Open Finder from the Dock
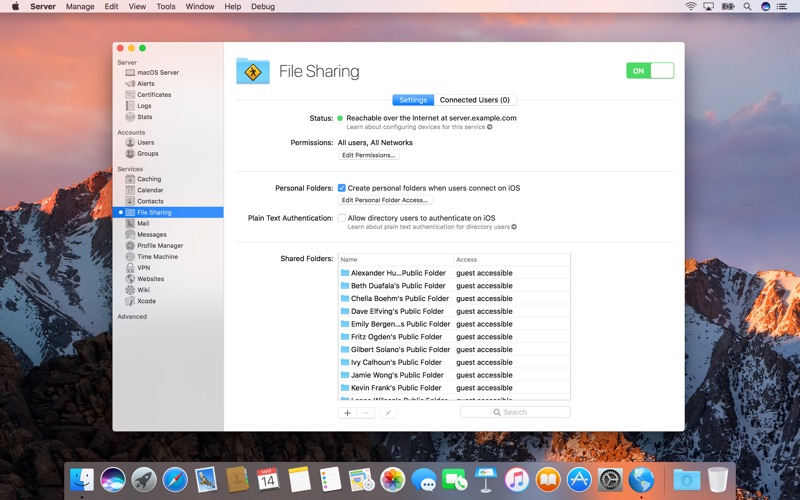 (x=82, y=480)
